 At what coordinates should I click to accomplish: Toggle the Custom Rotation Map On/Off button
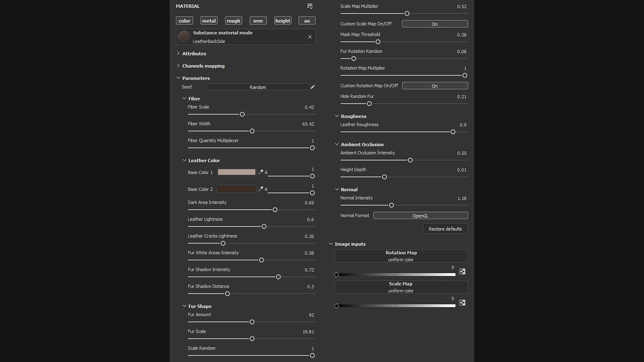(434, 86)
